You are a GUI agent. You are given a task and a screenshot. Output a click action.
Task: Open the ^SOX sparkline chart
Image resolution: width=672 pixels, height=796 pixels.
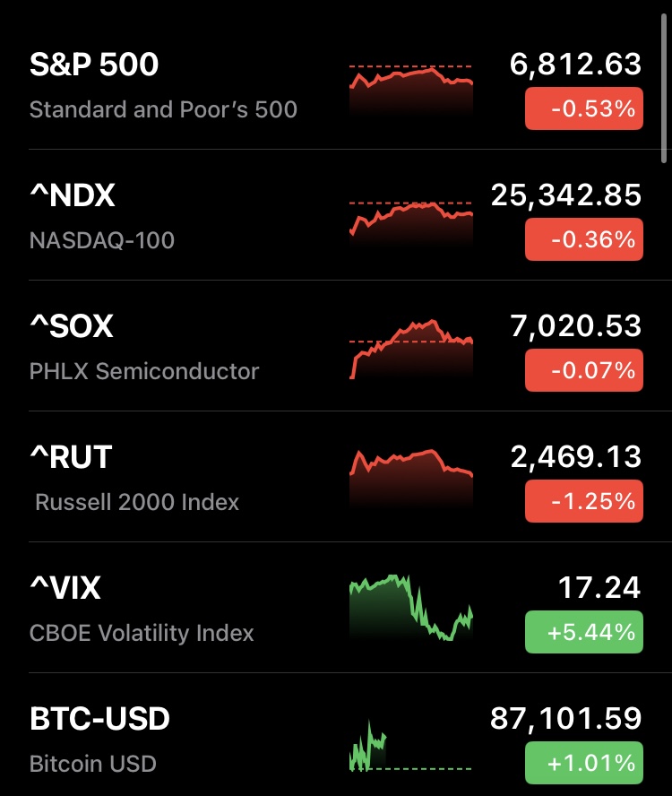click(x=410, y=350)
